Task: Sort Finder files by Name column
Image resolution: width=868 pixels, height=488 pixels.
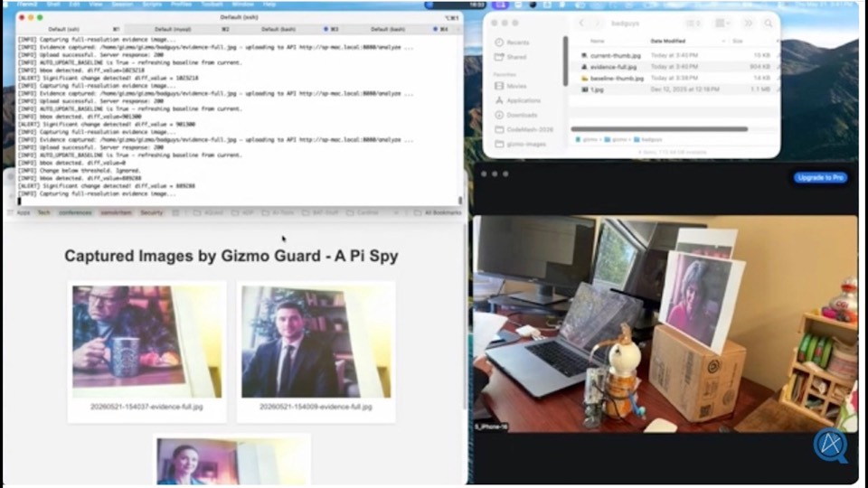Action: coord(598,41)
